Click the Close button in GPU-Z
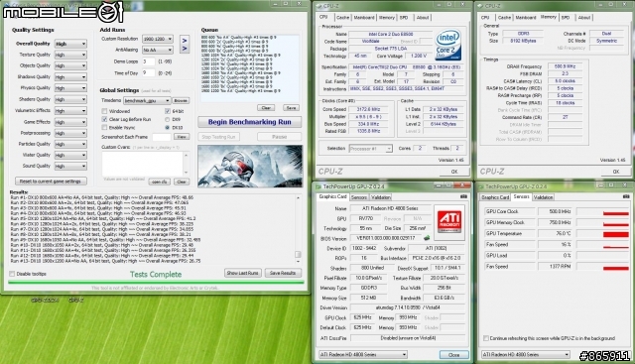The image size is (635, 364). [454, 355]
